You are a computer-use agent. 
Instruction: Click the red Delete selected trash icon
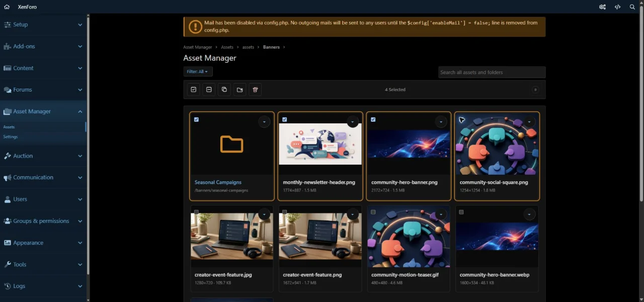click(255, 90)
